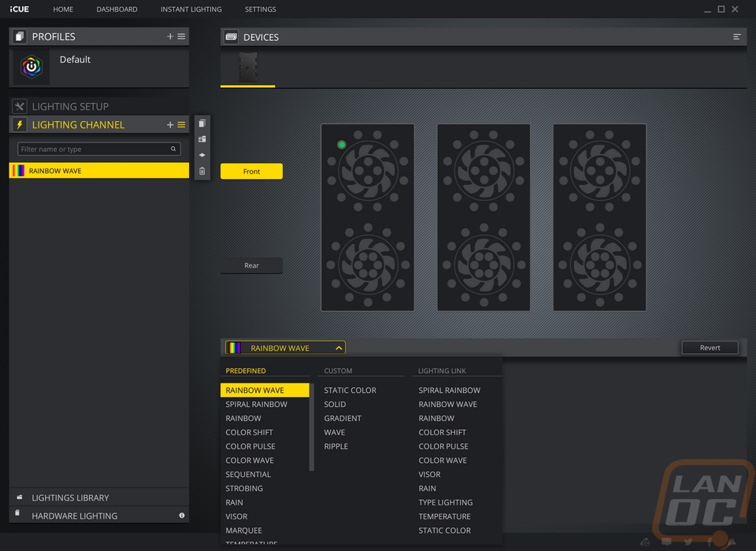
Task: Go to the Home menu
Action: point(63,9)
